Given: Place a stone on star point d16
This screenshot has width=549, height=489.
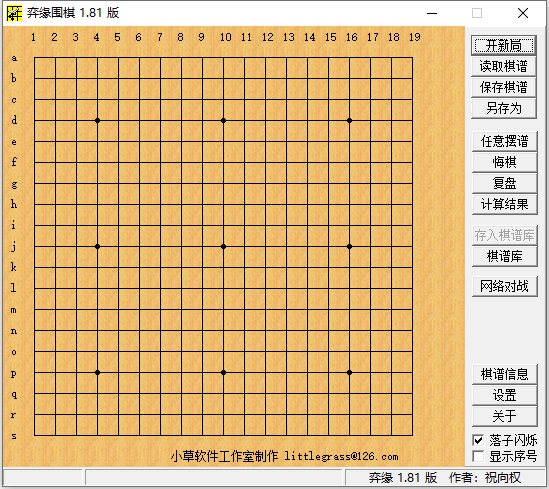Looking at the screenshot, I should click(349, 120).
